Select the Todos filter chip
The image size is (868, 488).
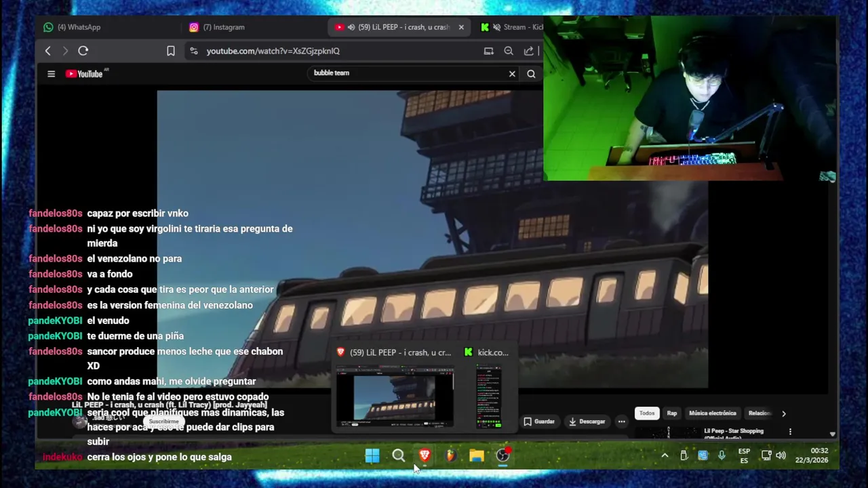pyautogui.click(x=647, y=413)
